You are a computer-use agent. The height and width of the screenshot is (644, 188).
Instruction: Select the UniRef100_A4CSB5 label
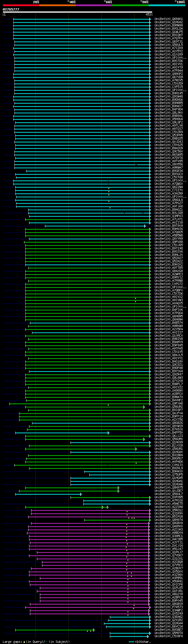point(169,539)
